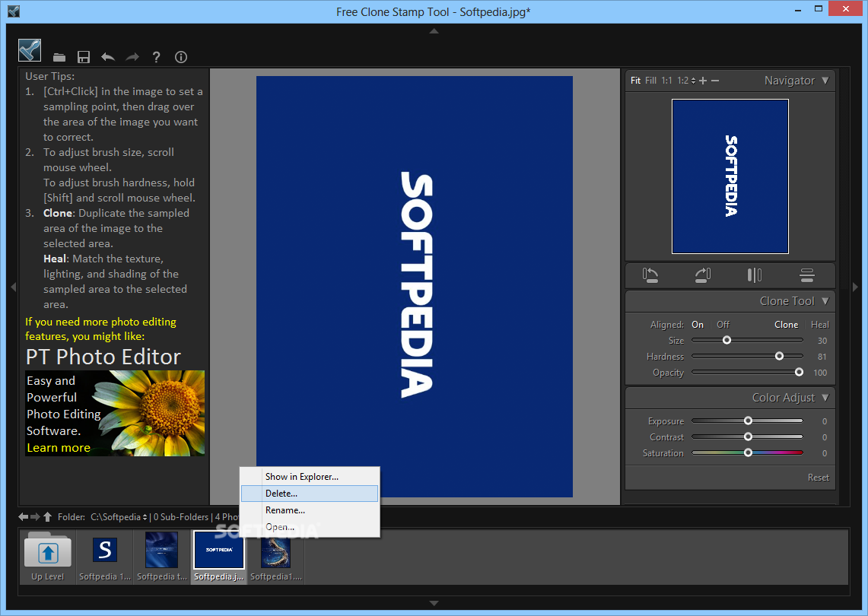Adjust the Opacity slider handle

[799, 373]
